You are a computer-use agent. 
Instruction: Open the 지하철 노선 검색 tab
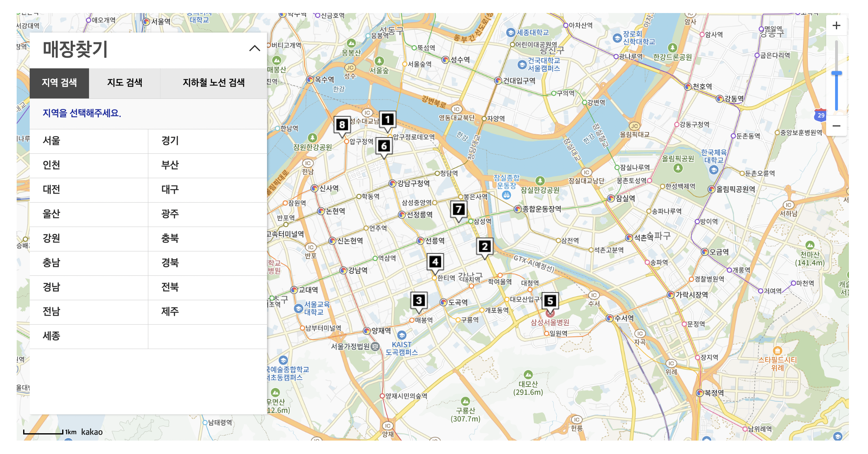point(213,83)
